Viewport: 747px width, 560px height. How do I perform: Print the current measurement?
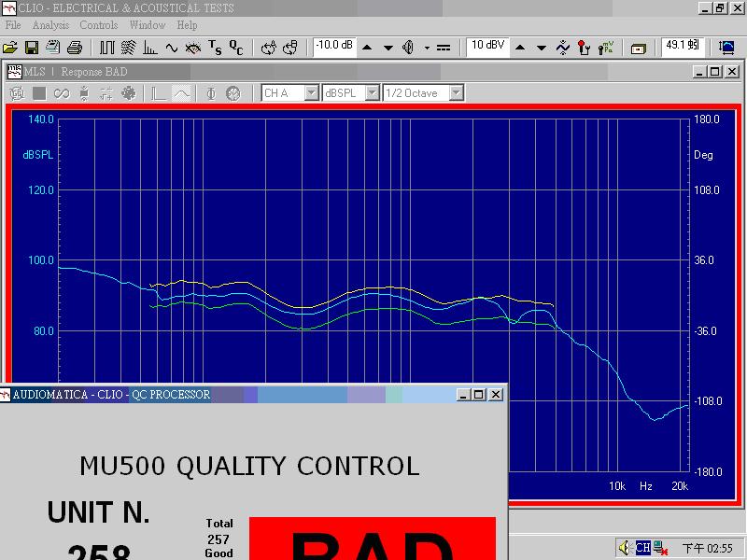[75, 48]
